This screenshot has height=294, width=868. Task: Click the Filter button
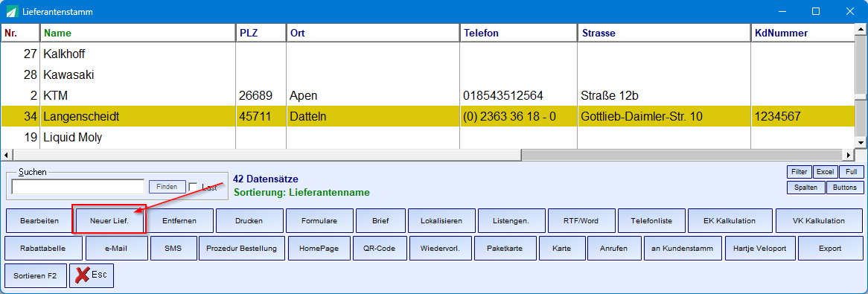[800, 172]
